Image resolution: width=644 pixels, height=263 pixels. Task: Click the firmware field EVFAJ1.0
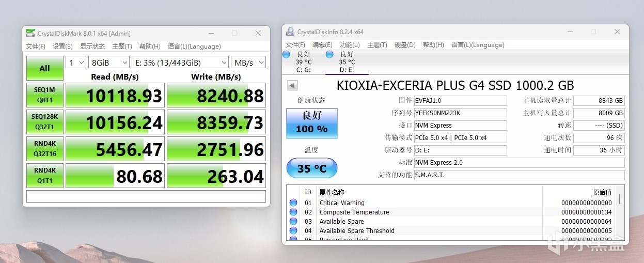click(461, 101)
